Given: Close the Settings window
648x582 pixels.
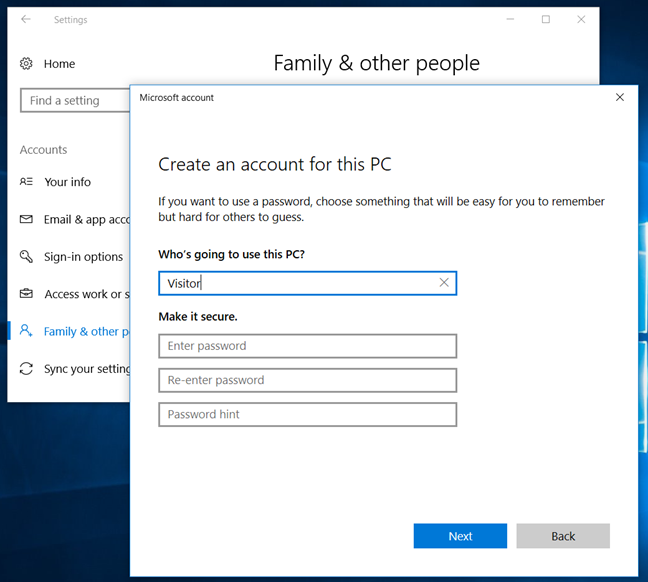Looking at the screenshot, I should 582,19.
